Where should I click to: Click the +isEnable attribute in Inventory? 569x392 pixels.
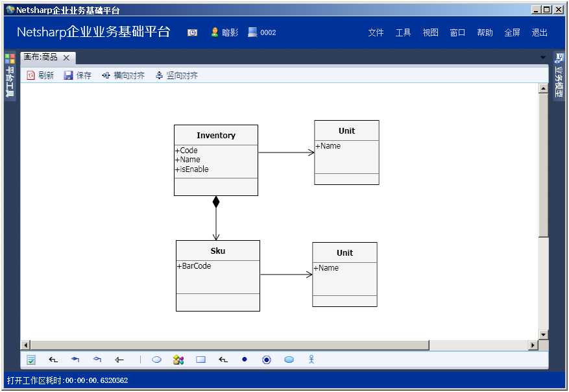[191, 169]
